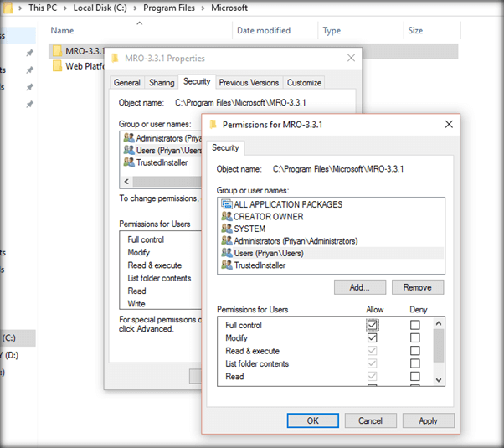Click sort arrow above Name column

point(140,23)
